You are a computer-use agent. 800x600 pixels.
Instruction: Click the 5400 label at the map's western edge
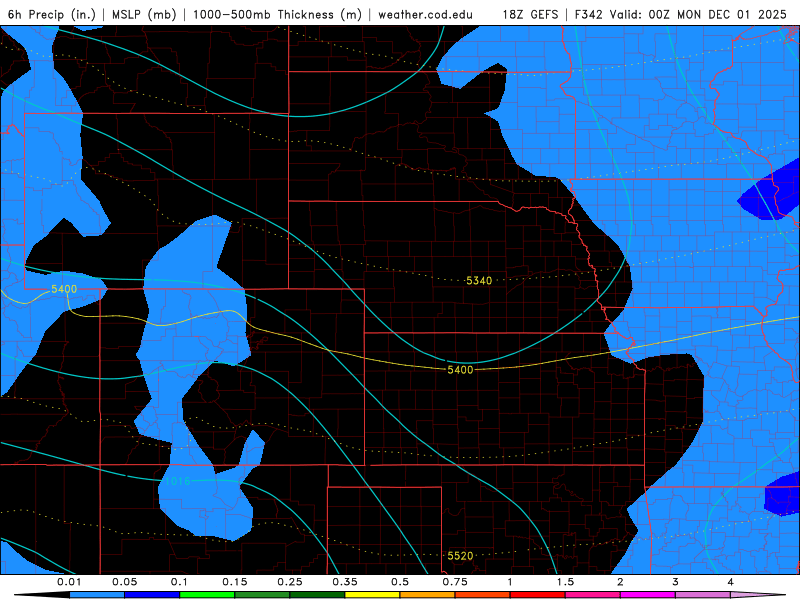tap(64, 289)
